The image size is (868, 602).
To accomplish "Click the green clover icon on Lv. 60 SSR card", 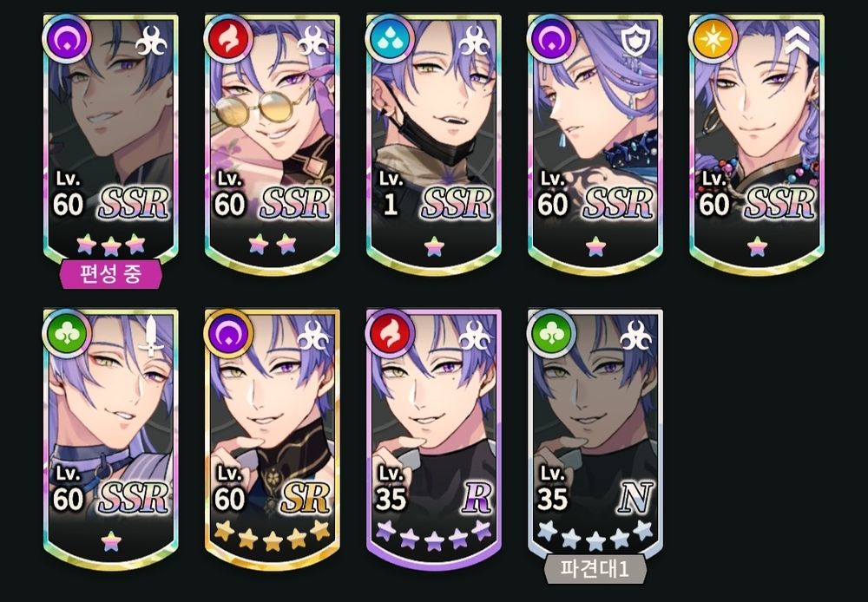I will (x=67, y=334).
